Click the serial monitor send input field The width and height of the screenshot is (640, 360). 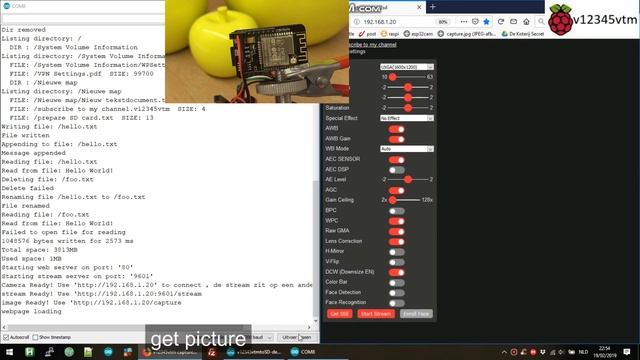point(83,18)
